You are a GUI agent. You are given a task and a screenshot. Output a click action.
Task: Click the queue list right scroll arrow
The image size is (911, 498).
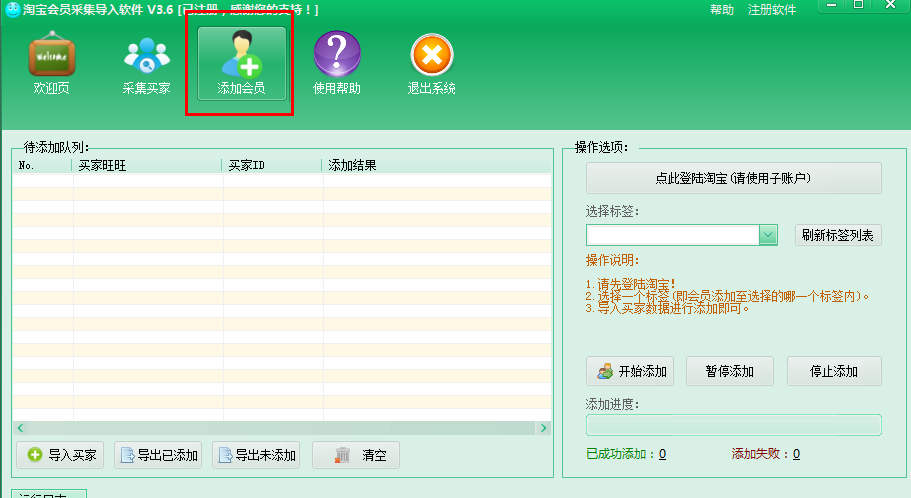tap(544, 428)
